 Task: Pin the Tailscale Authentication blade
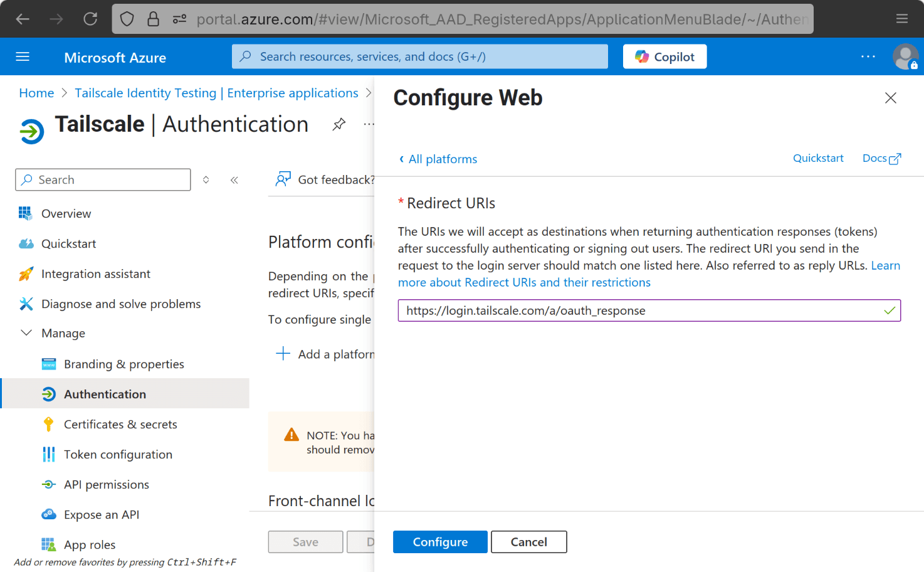point(339,124)
